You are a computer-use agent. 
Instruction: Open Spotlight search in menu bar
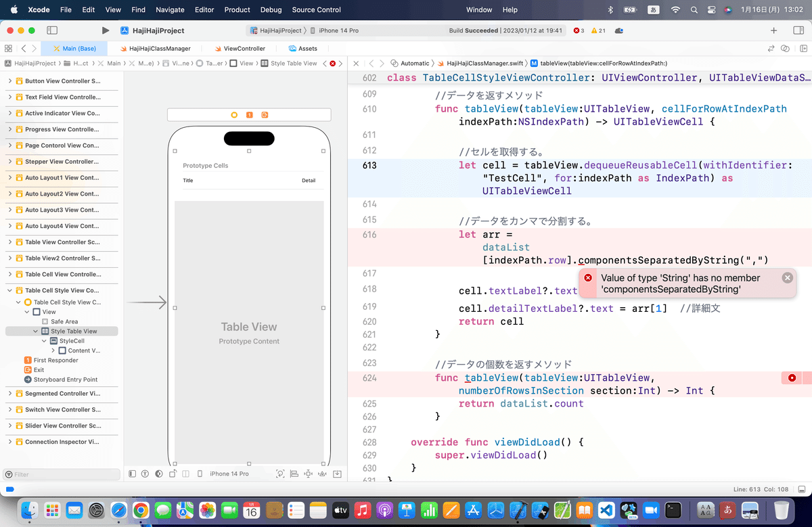(x=694, y=9)
